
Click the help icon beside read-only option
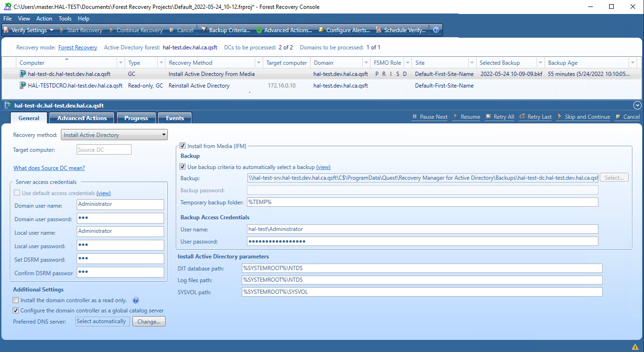pyautogui.click(x=136, y=300)
